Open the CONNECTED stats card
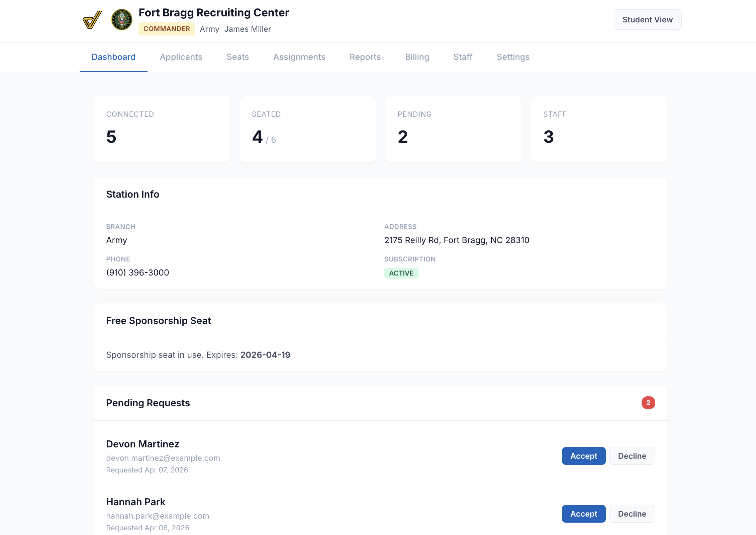The image size is (756, 535). [162, 129]
